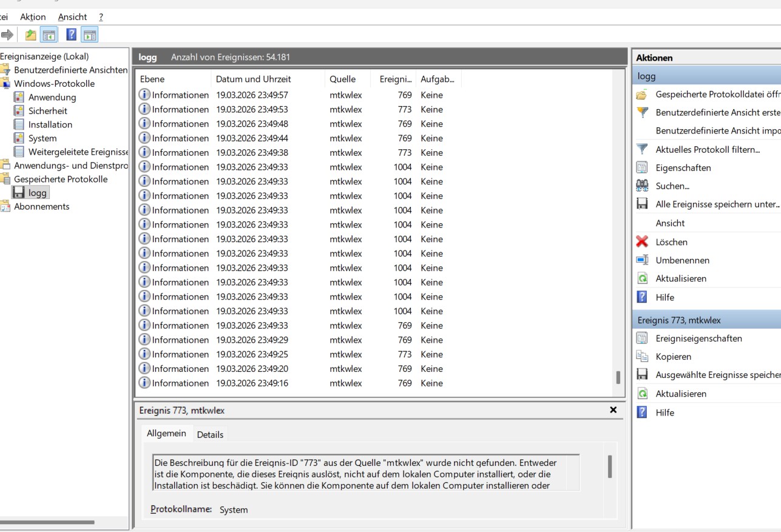The width and height of the screenshot is (781, 532).
Task: Click the event list vertical scrollbar thumb
Action: pos(618,377)
